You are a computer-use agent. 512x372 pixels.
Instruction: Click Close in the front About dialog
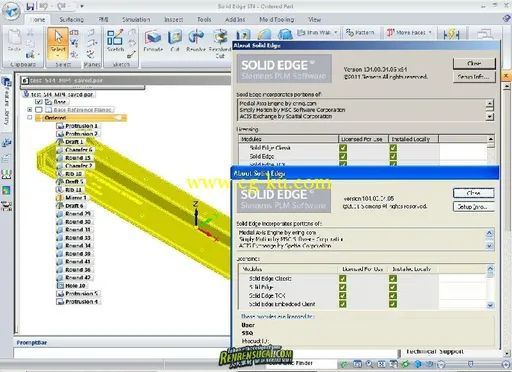[473, 193]
